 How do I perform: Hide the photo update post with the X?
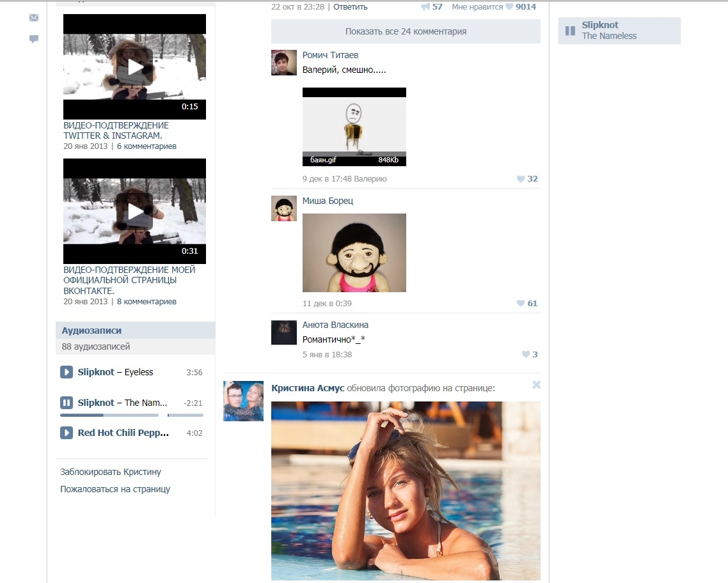pos(536,384)
